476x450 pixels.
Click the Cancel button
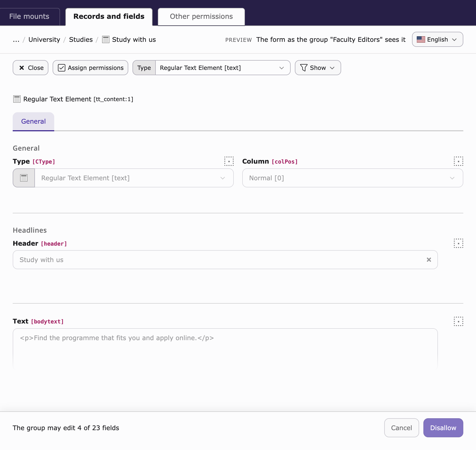point(401,428)
